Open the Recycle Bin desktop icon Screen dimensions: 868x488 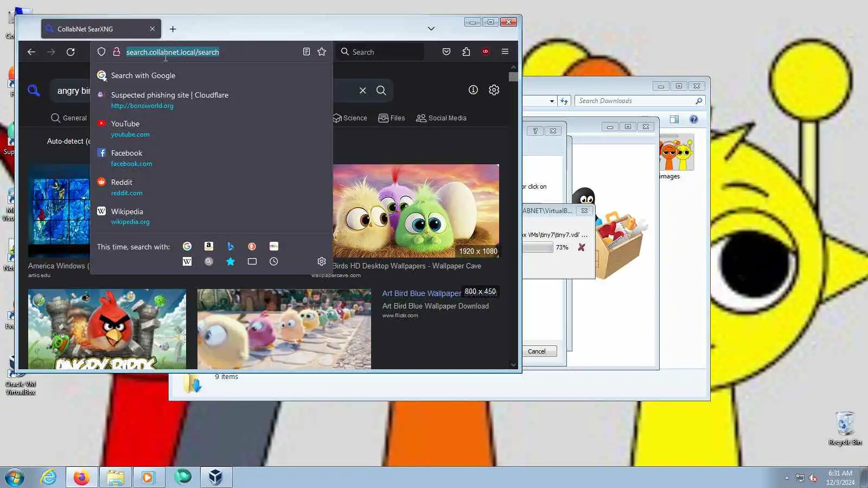coord(845,428)
